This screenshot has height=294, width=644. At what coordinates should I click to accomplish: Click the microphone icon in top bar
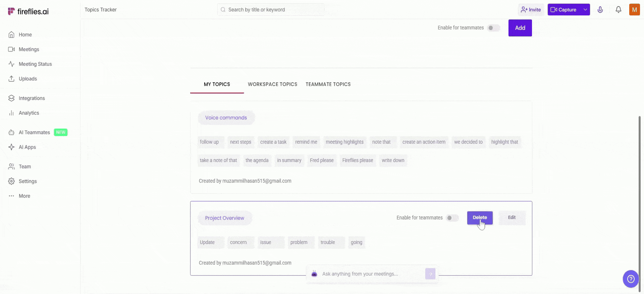(600, 10)
